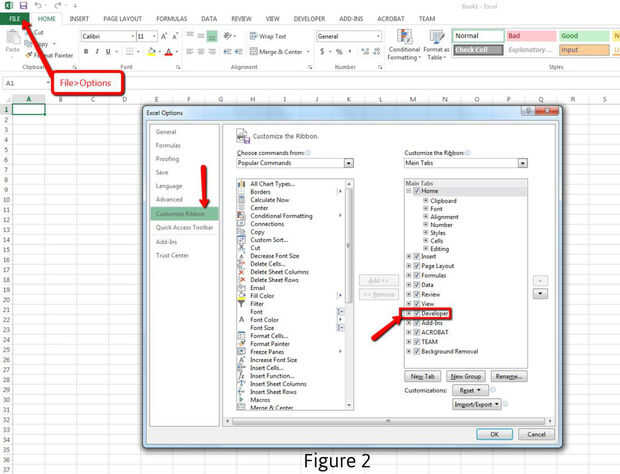The height and width of the screenshot is (474, 620).
Task: Apply the Good cell style swatch
Action: click(x=584, y=36)
